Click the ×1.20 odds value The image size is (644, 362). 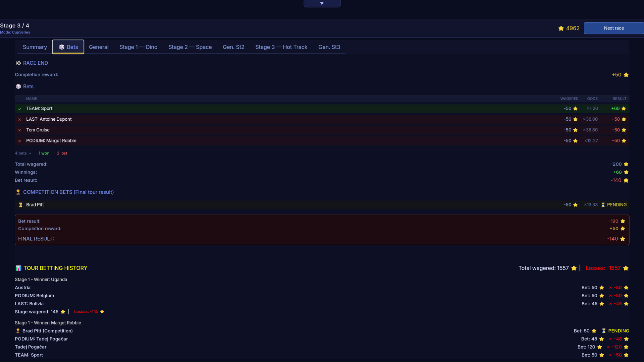point(592,109)
